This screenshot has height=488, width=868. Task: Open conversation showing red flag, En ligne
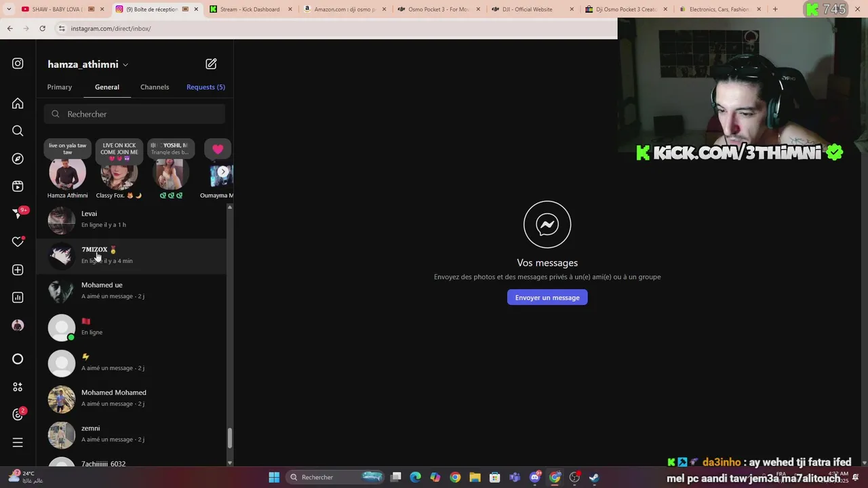[132, 327]
